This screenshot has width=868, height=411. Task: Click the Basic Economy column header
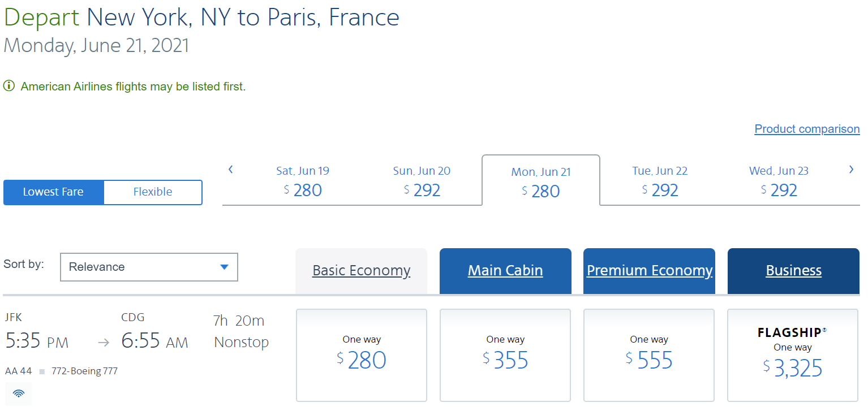click(x=361, y=271)
